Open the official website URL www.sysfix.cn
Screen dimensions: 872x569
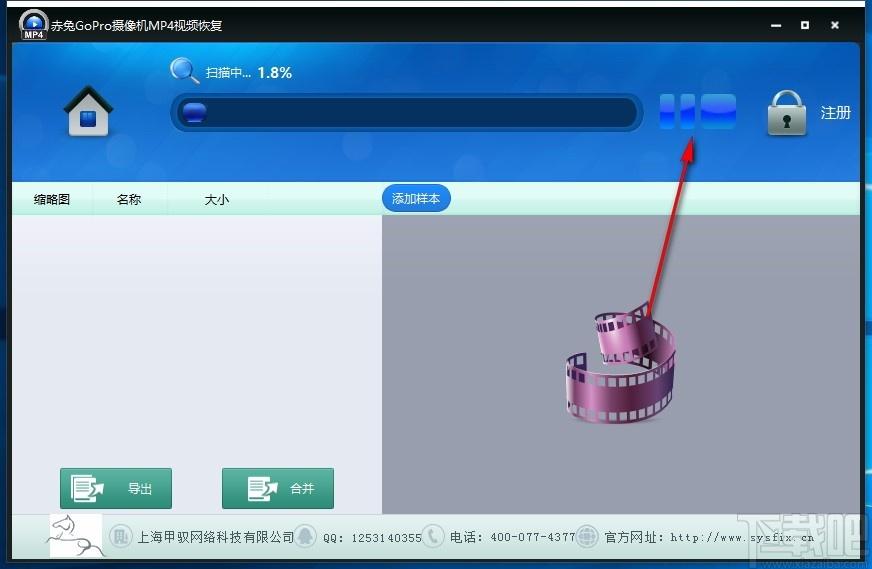[x=742, y=537]
